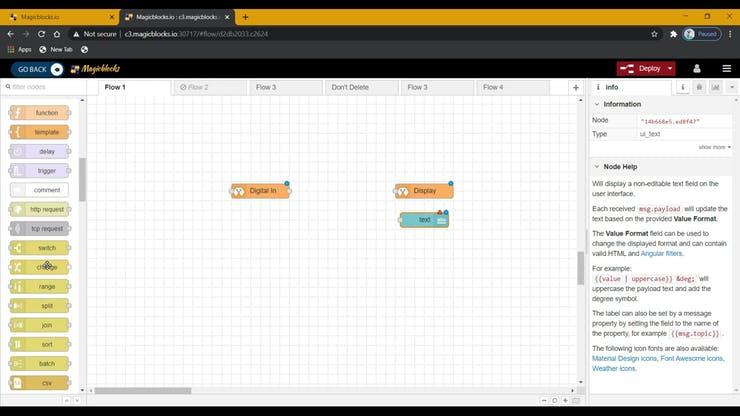Viewport: 740px width, 416px height.
Task: Click the horizontal canvas scrollbar
Action: (x=140, y=390)
